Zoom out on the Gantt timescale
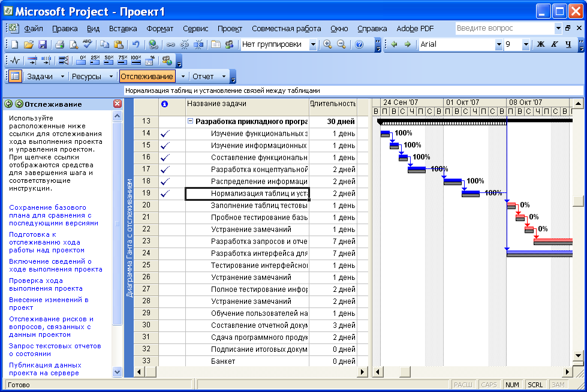 341,44
